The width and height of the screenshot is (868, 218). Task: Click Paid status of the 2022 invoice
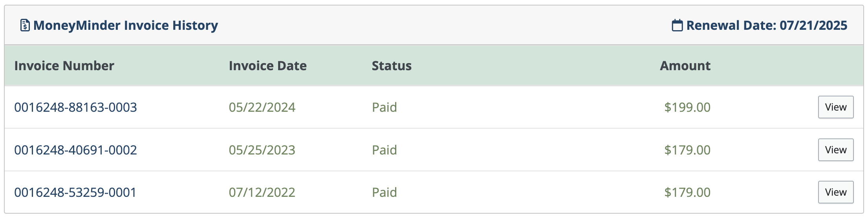pyautogui.click(x=385, y=192)
